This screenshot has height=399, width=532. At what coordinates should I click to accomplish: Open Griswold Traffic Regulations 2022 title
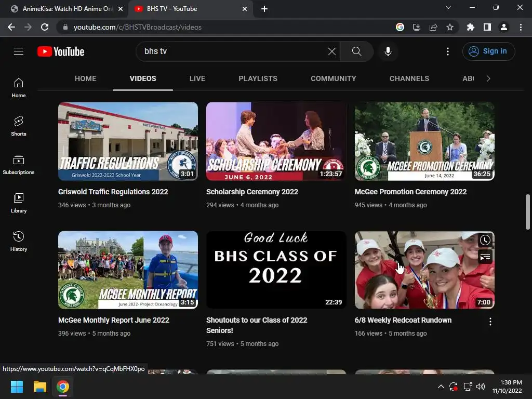click(x=113, y=192)
